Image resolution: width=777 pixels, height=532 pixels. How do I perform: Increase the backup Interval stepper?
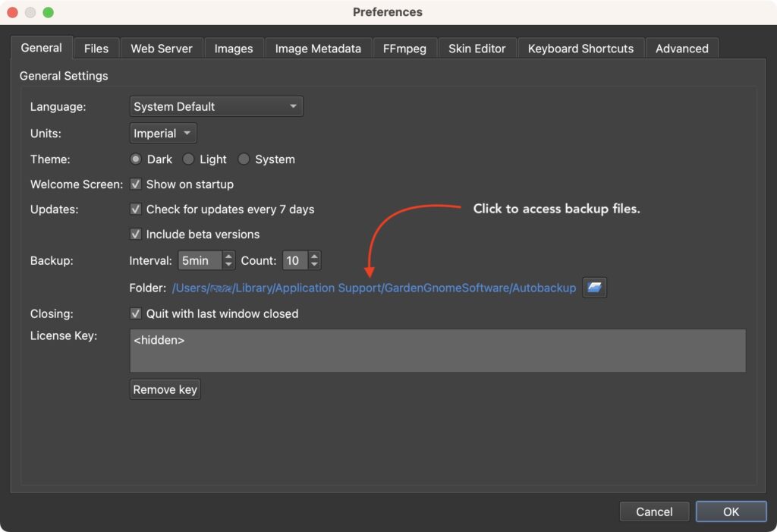[228, 256]
